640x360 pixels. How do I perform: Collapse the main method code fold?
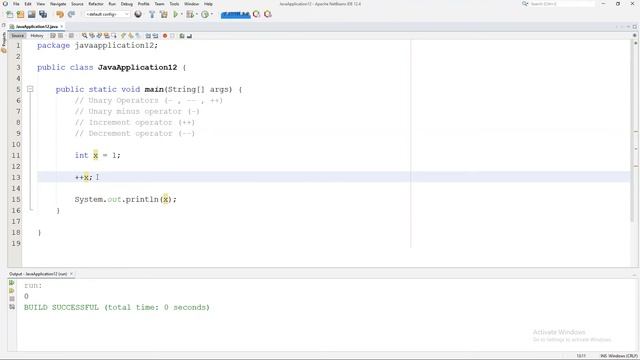pos(30,89)
